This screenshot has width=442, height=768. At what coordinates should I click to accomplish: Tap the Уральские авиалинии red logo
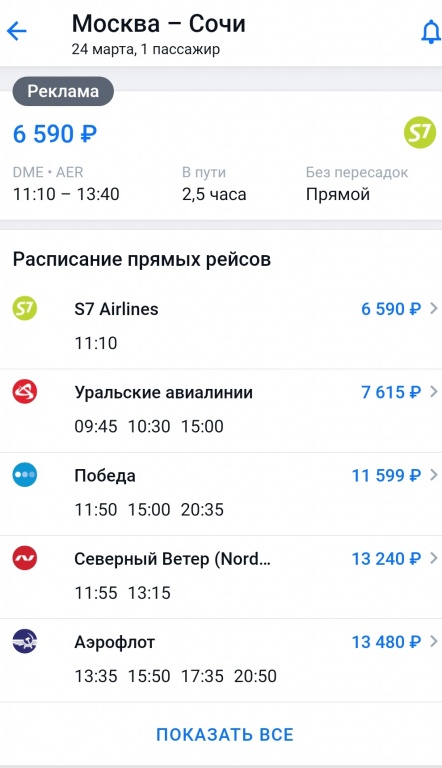pyautogui.click(x=25, y=391)
